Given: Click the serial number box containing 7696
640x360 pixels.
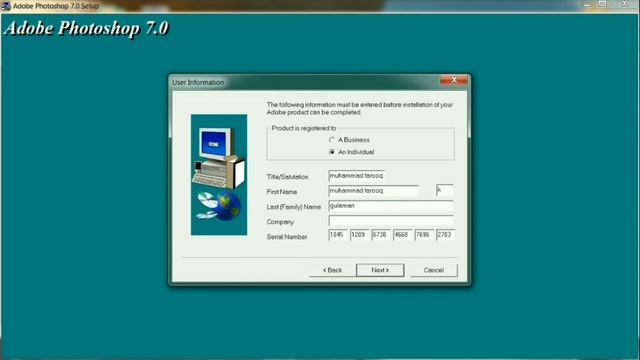Looking at the screenshot, I should [424, 235].
